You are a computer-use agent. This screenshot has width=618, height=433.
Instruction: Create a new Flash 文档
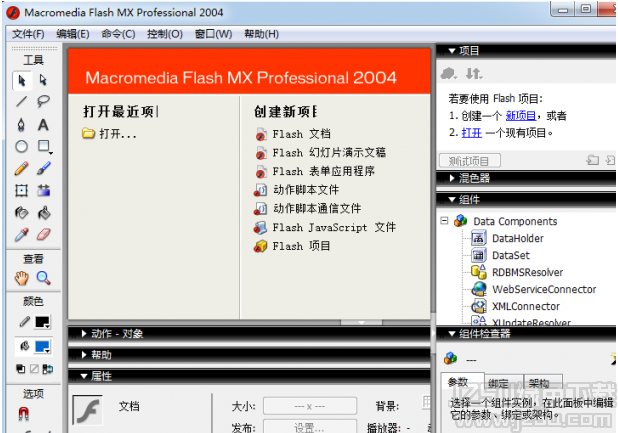tap(293, 134)
